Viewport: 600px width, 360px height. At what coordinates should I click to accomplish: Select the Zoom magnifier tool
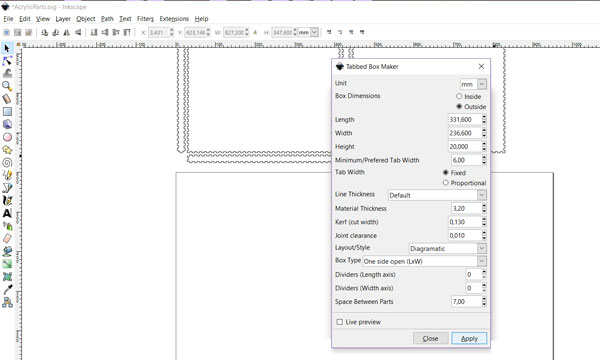7,86
